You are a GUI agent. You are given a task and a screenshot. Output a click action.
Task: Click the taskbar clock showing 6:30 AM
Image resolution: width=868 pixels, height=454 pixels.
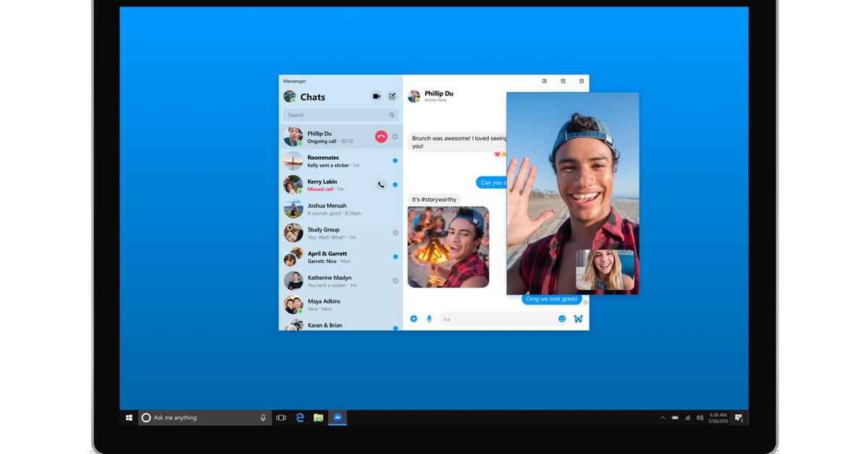(x=718, y=418)
